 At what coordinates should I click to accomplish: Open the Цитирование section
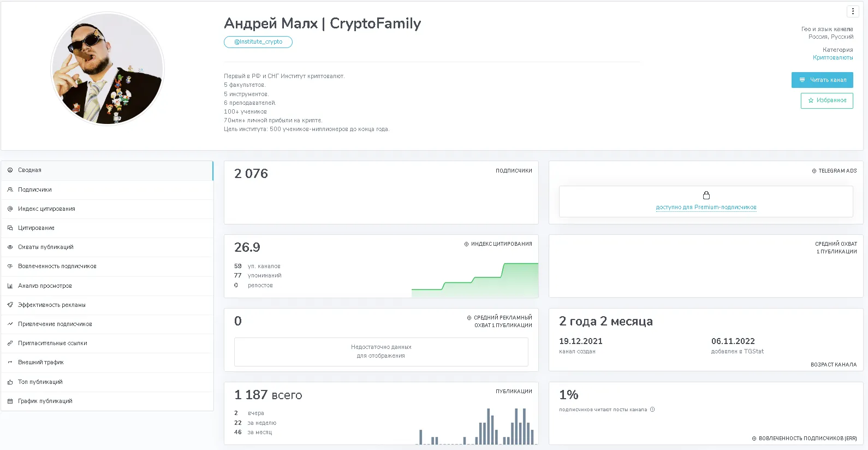click(107, 228)
